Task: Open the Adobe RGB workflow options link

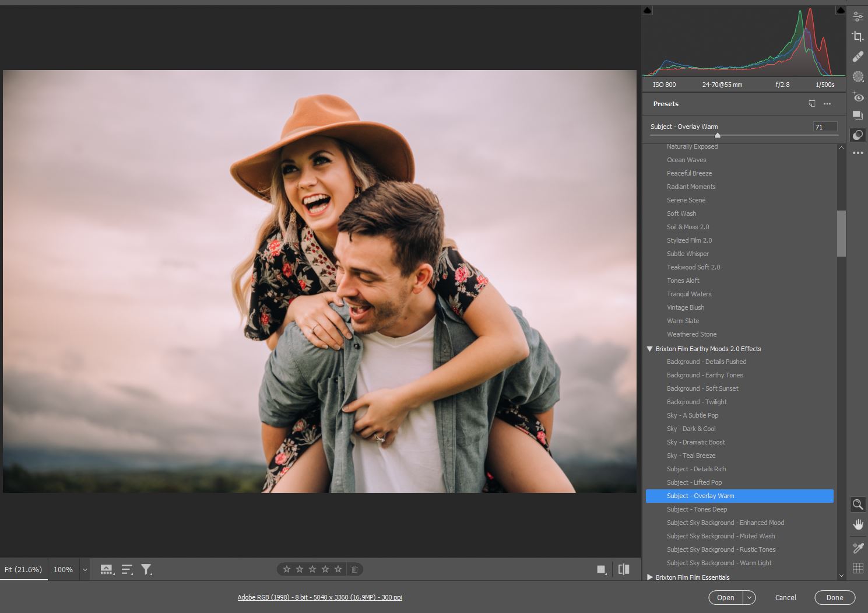Action: 319,597
